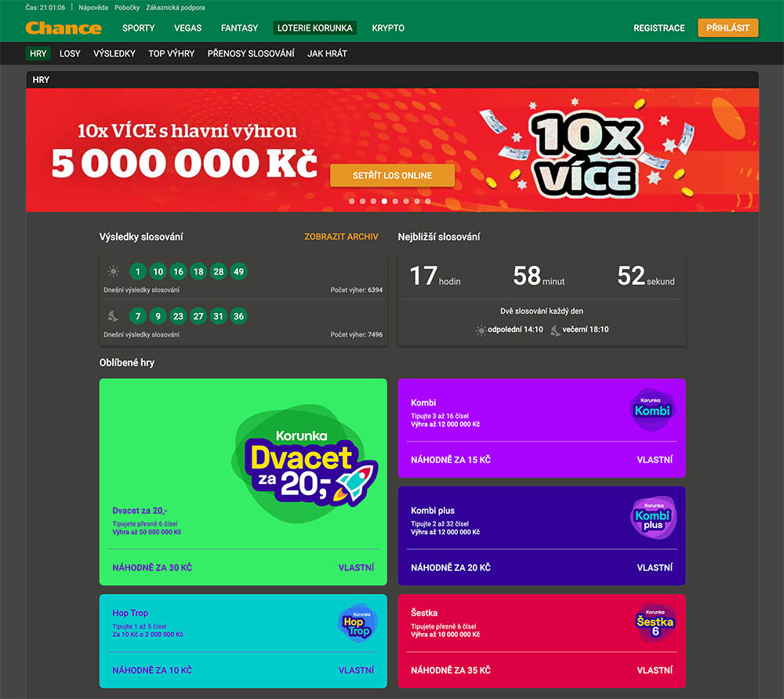The image size is (784, 699).
Task: Open the JAK HRÁT tab
Action: [327, 53]
